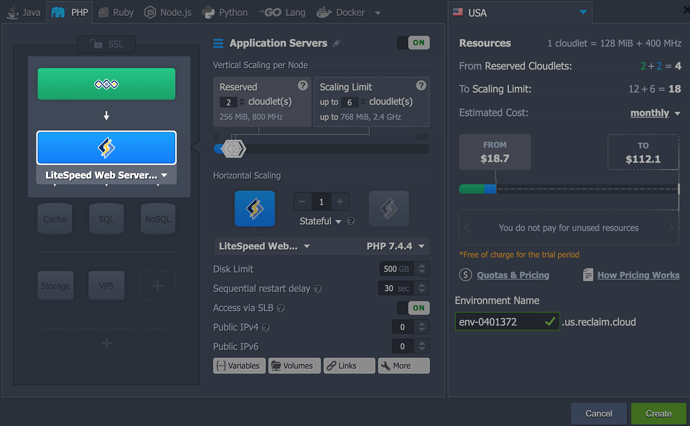
Task: Open the Access via SLB help icon
Action: pyautogui.click(x=281, y=308)
